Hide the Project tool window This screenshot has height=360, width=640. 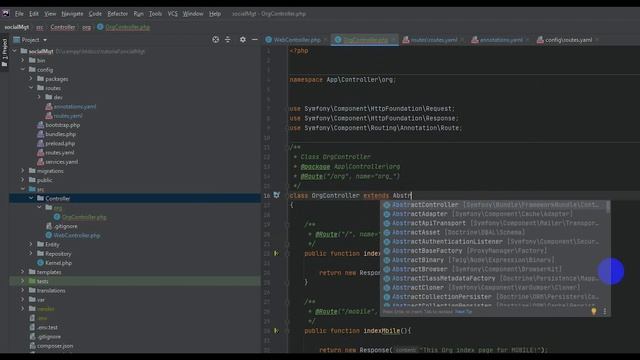pyautogui.click(x=255, y=40)
